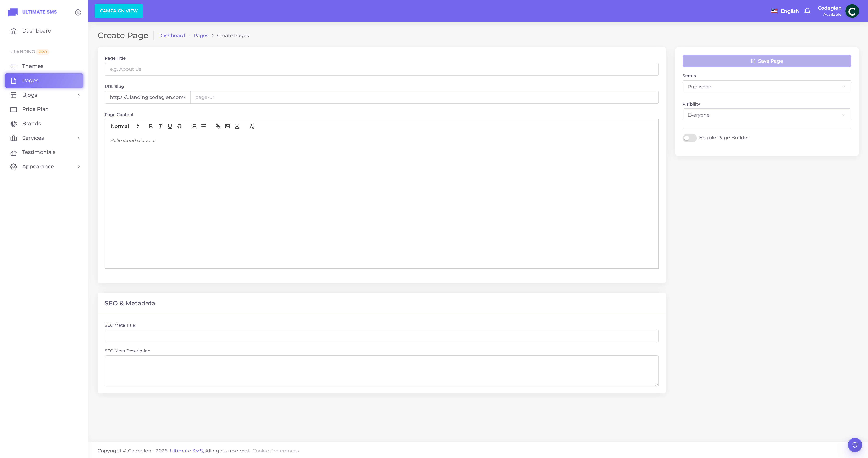This screenshot has height=458, width=868.
Task: Focus the SEO Meta Title field
Action: pos(381,336)
